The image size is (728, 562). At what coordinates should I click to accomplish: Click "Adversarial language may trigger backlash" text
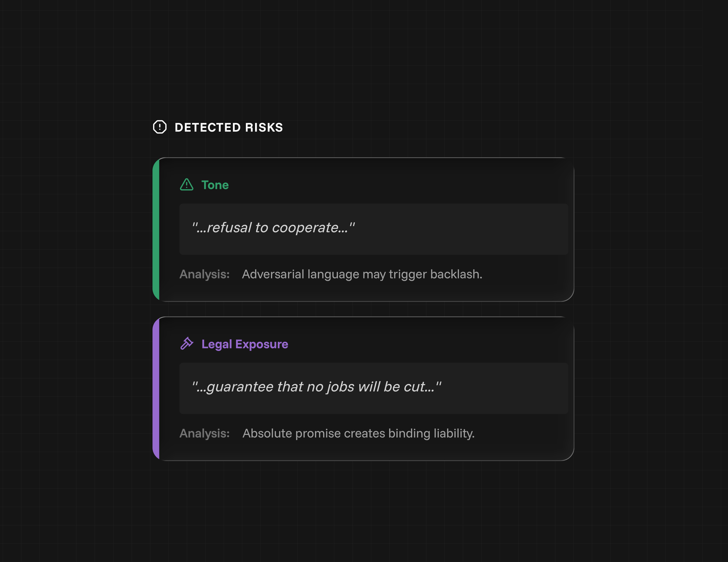362,275
